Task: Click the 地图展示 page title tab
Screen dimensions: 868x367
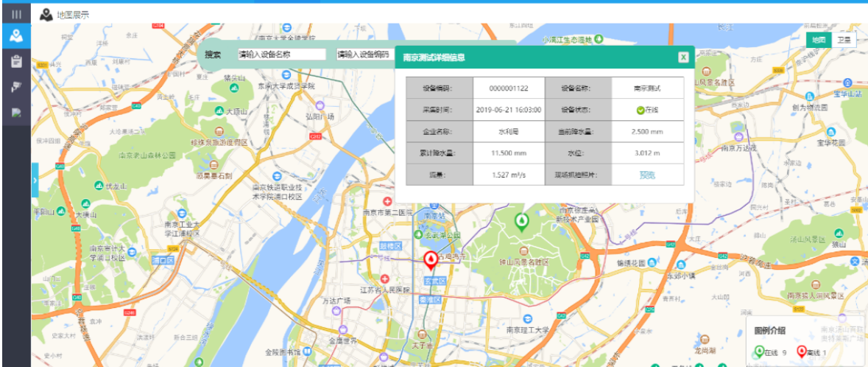Action: coord(72,14)
